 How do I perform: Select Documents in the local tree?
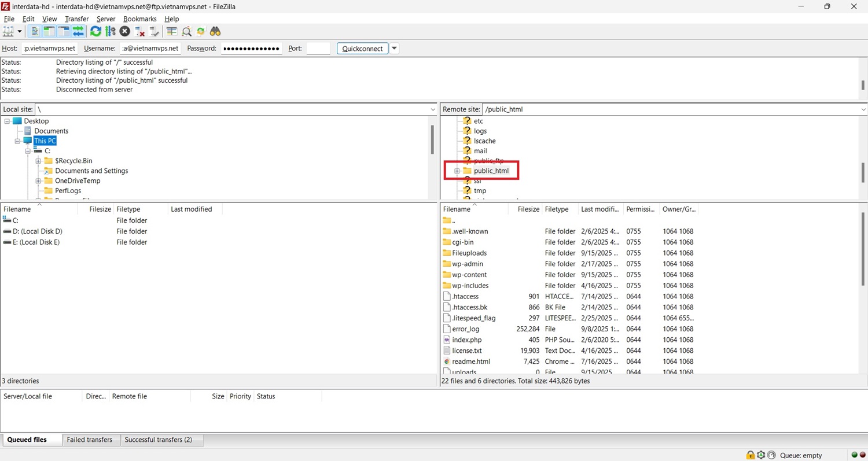51,131
